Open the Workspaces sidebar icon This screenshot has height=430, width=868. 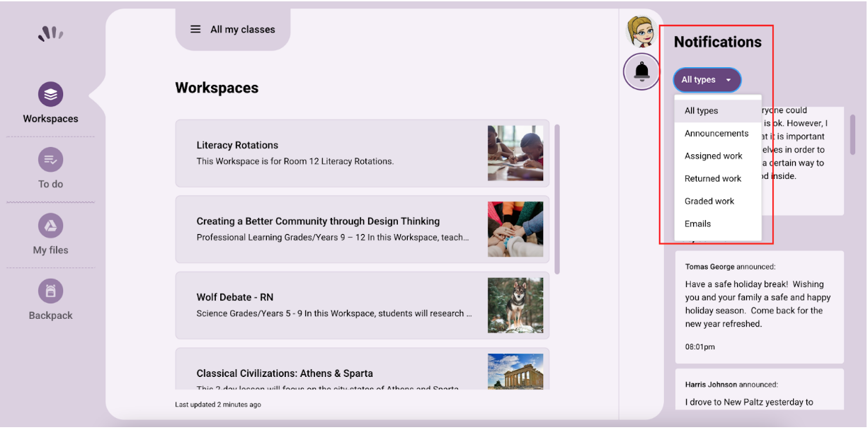coord(50,95)
